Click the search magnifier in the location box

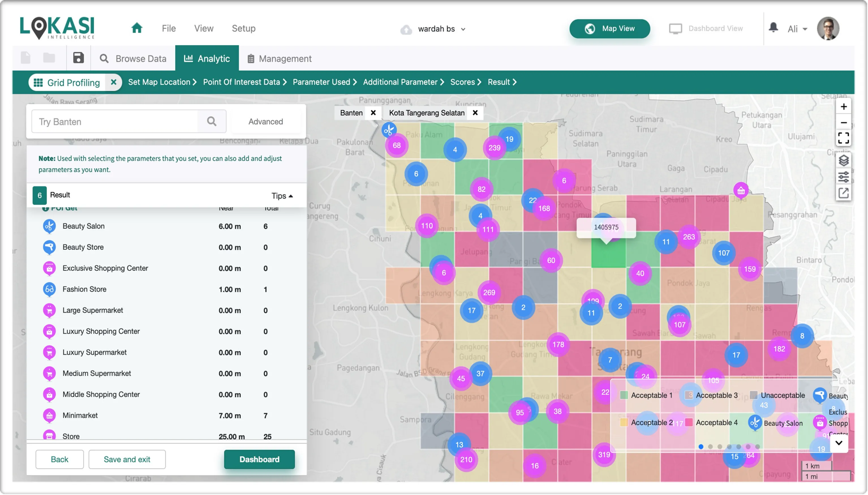point(211,121)
